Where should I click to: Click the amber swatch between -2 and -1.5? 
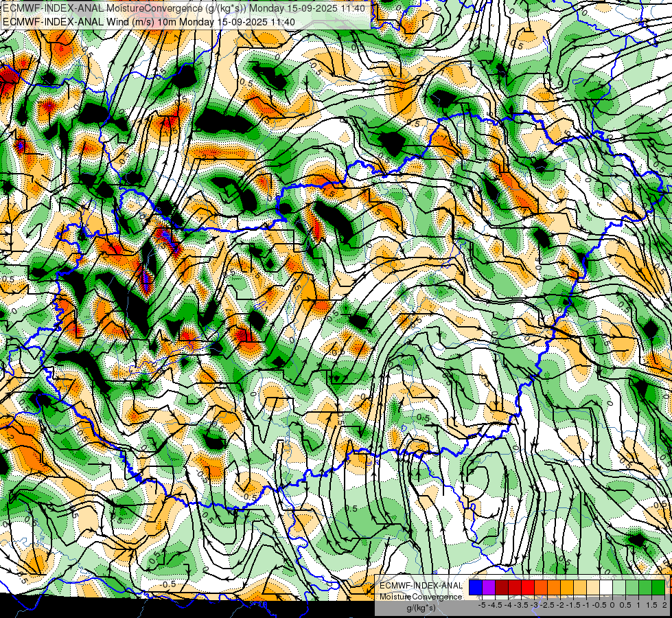(567, 588)
